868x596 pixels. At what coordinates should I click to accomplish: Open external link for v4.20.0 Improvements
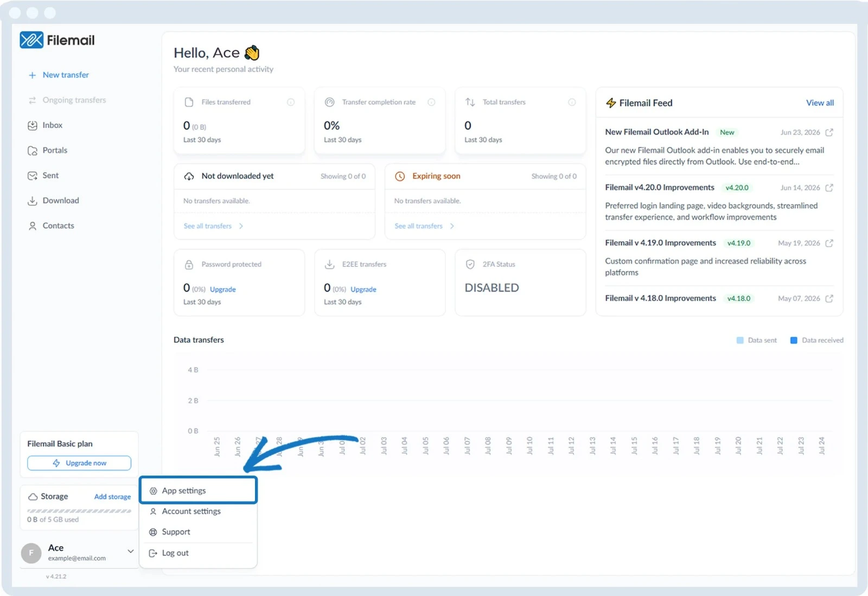pyautogui.click(x=829, y=188)
